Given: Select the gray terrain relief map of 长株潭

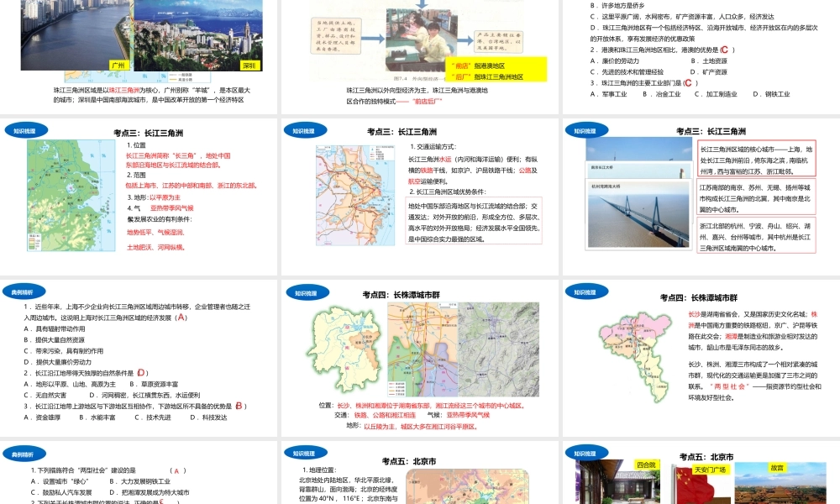Looking at the screenshot, I should 498,349.
